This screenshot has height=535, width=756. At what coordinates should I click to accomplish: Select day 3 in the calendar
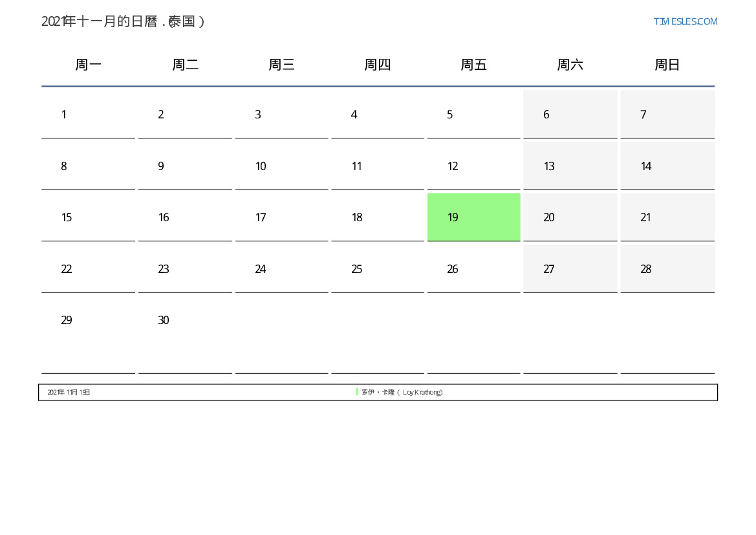pos(281,115)
